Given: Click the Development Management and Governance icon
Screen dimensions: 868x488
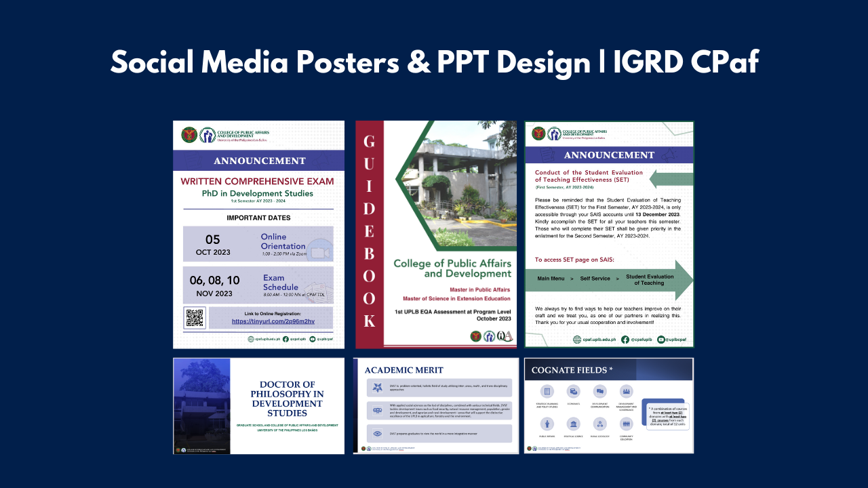Looking at the screenshot, I should click(x=626, y=392).
